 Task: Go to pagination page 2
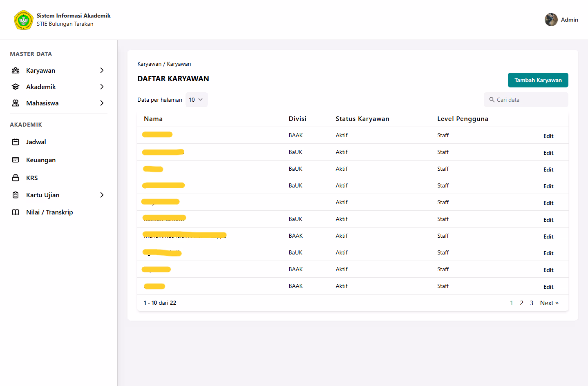pyautogui.click(x=521, y=303)
